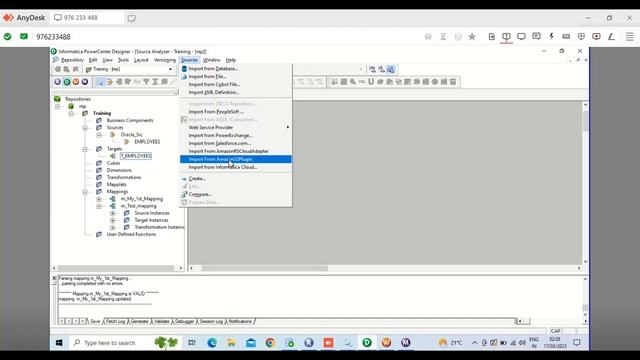Image resolution: width=640 pixels, height=360 pixels.
Task: Open the Training folder dropdown
Action: 170,69
